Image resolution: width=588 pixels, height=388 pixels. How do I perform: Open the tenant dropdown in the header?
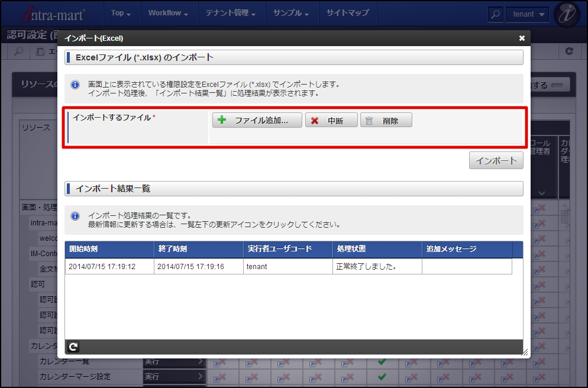(527, 14)
